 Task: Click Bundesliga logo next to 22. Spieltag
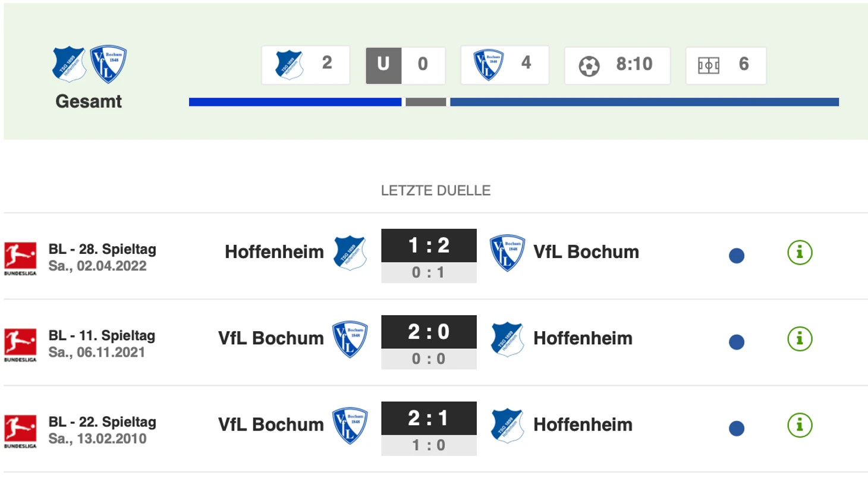coord(20,431)
